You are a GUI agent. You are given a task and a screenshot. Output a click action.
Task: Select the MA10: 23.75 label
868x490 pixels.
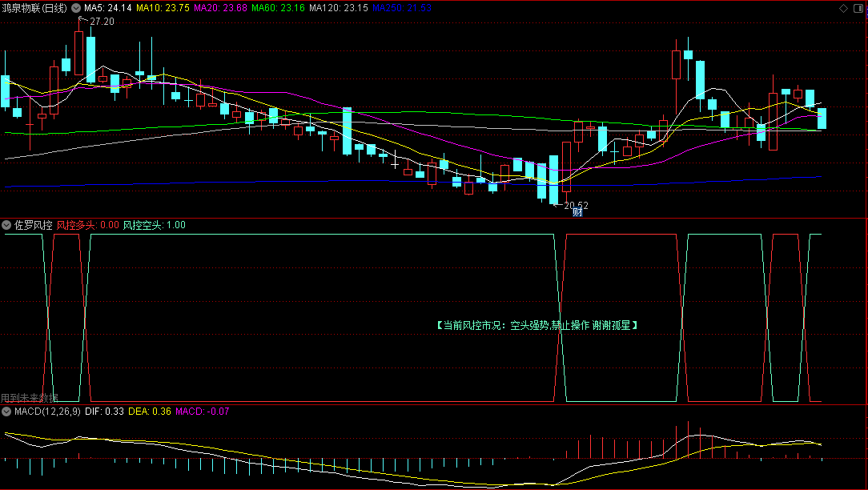point(163,8)
